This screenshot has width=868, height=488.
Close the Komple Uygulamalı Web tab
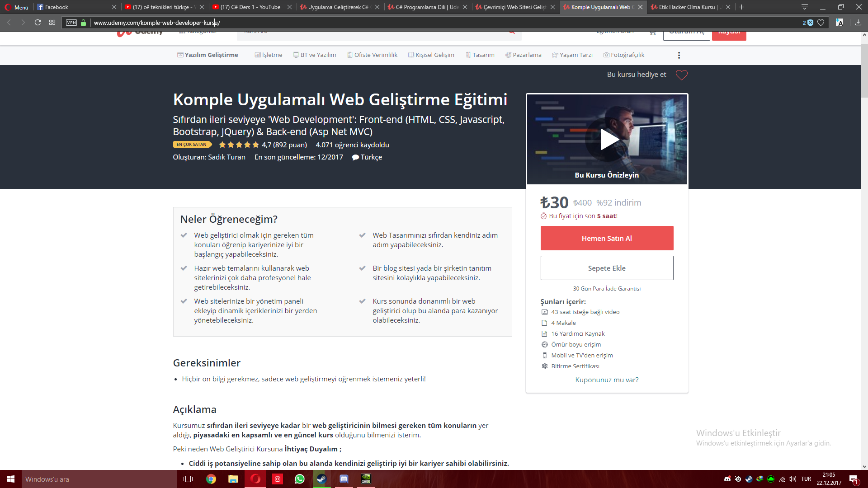tap(640, 7)
